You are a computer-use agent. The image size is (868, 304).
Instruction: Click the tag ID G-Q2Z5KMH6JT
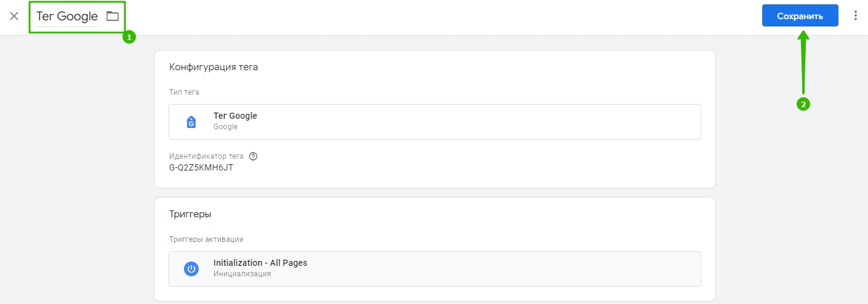201,167
